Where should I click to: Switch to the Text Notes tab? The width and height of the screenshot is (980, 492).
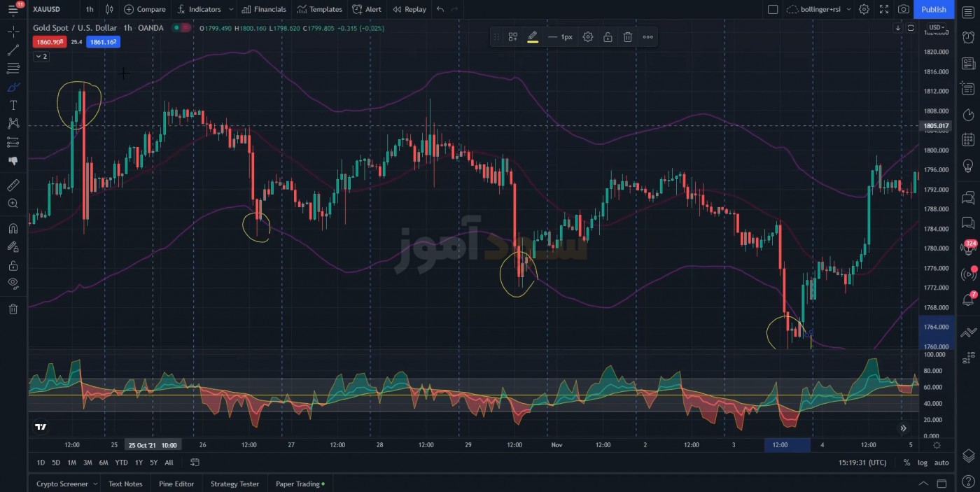(125, 484)
